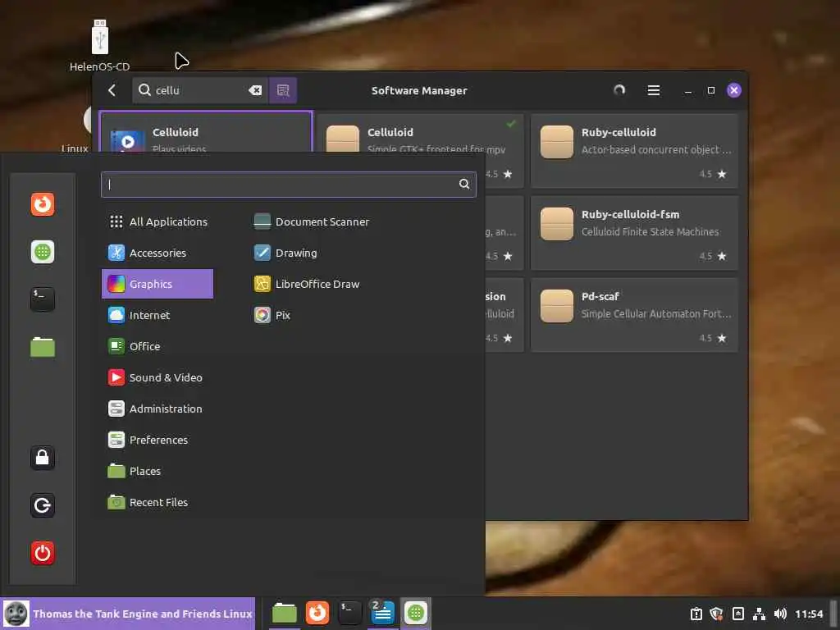Select the Office category
Image resolution: width=840 pixels, height=630 pixels.
point(157,346)
